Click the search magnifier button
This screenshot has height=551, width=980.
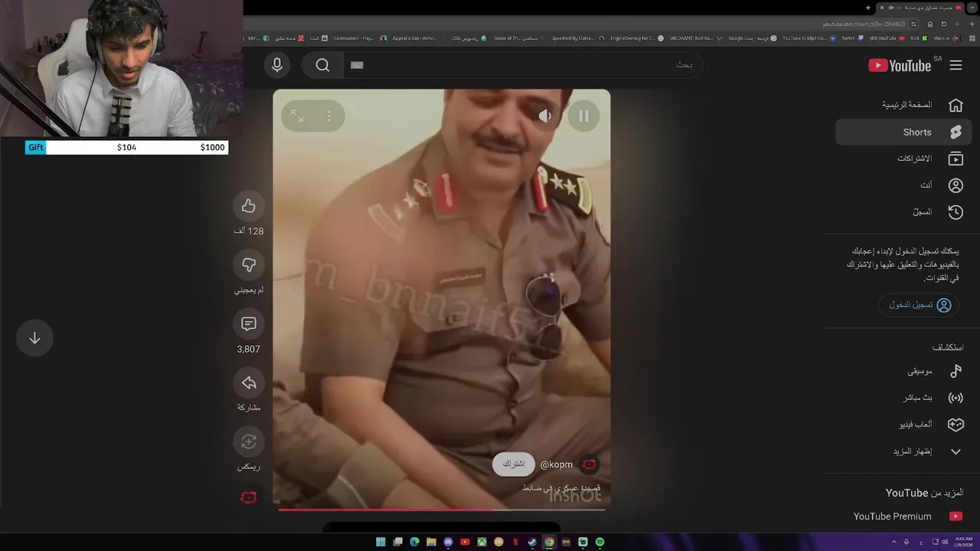coord(322,65)
